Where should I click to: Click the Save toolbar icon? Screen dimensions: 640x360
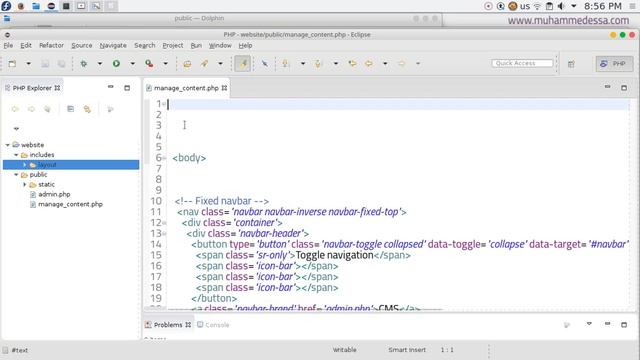tap(45, 64)
